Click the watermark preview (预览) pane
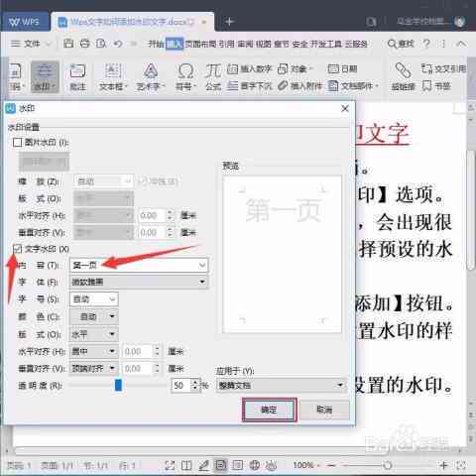Screen dimensions: 476x476 [283, 254]
